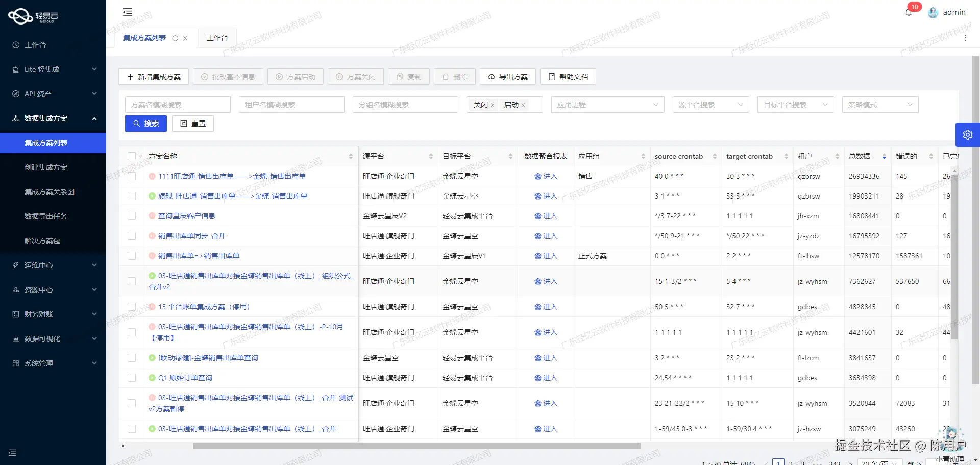Viewport: 980px width, 465px height.
Task: Check the row checkbox for 查询星辰客户信息
Action: (x=132, y=215)
